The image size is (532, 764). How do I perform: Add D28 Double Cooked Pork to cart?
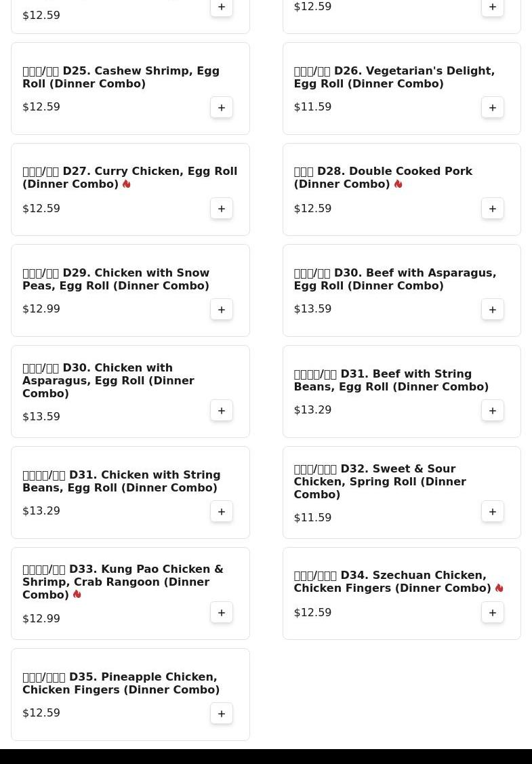492,209
